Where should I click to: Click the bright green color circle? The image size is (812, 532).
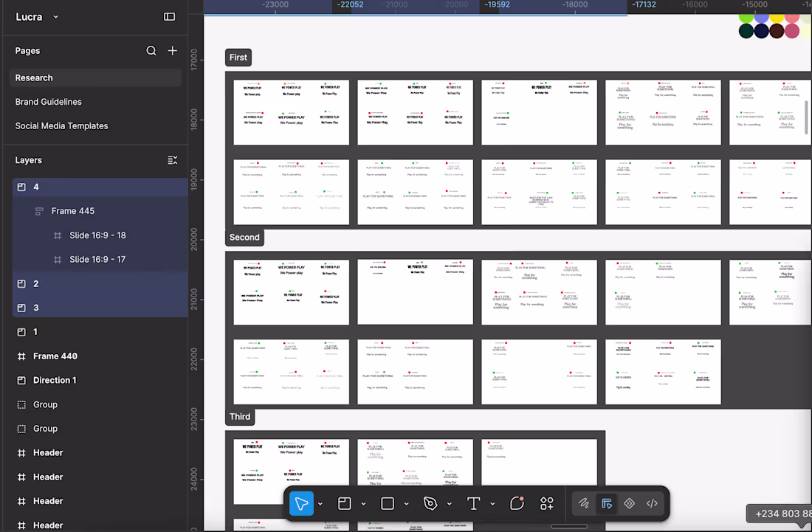point(746,18)
